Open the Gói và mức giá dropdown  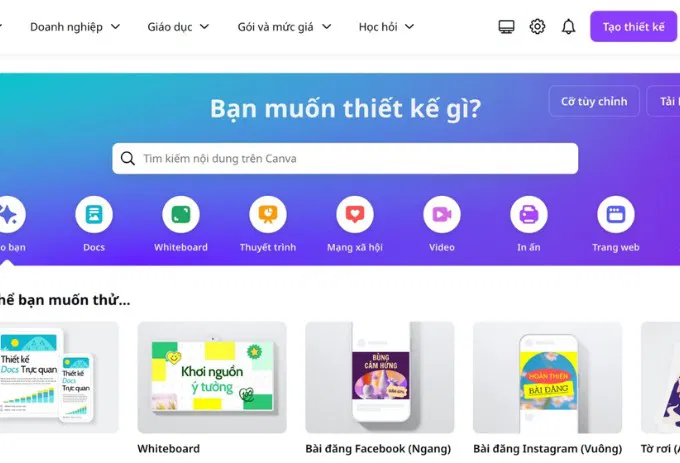284,27
